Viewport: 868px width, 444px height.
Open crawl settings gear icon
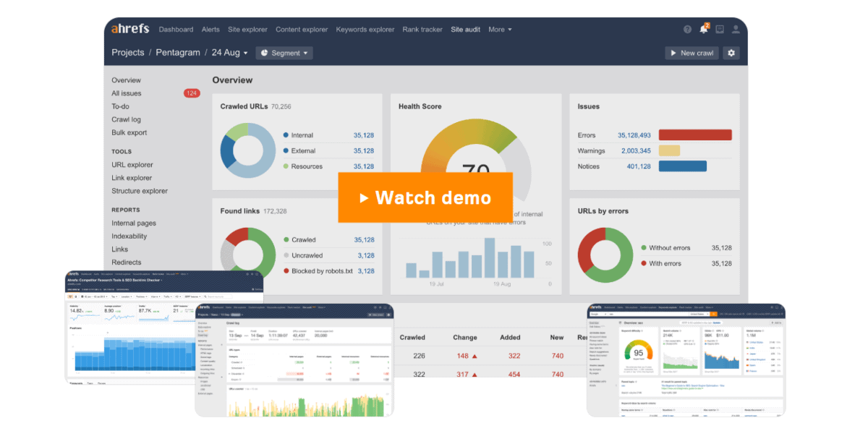[731, 53]
